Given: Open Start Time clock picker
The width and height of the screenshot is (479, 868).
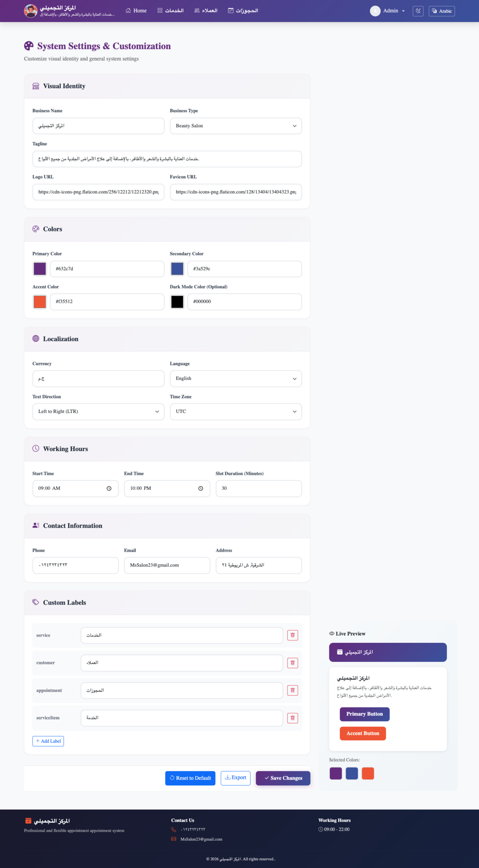Looking at the screenshot, I should 109,489.
